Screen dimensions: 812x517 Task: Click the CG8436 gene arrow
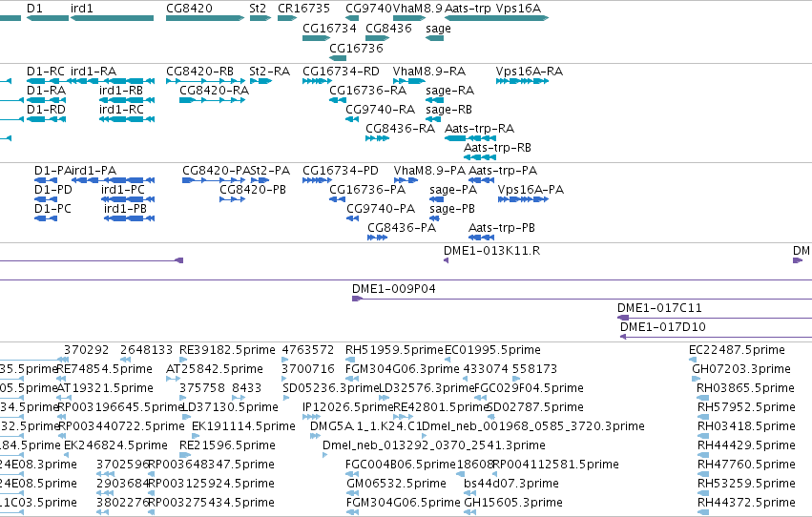click(x=378, y=38)
